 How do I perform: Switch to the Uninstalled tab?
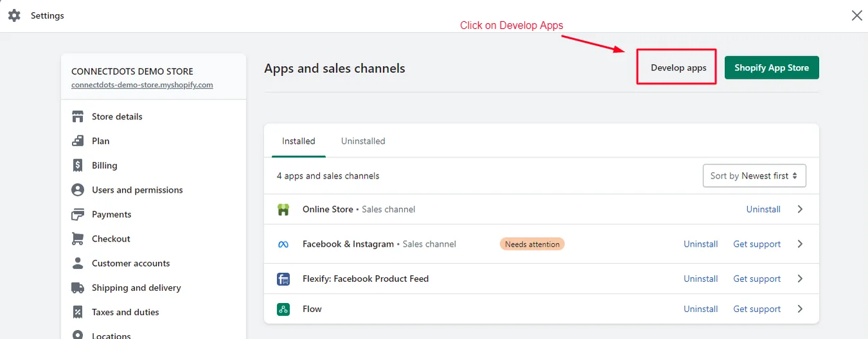(363, 141)
